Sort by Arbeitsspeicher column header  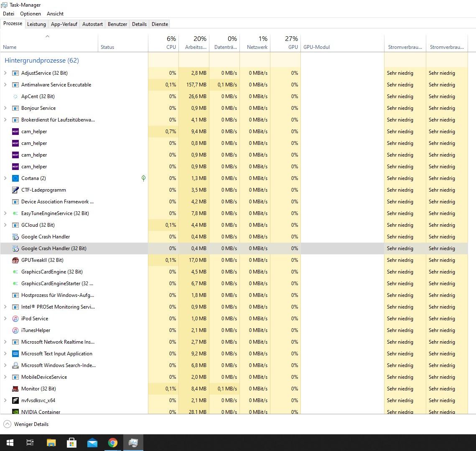tap(194, 43)
